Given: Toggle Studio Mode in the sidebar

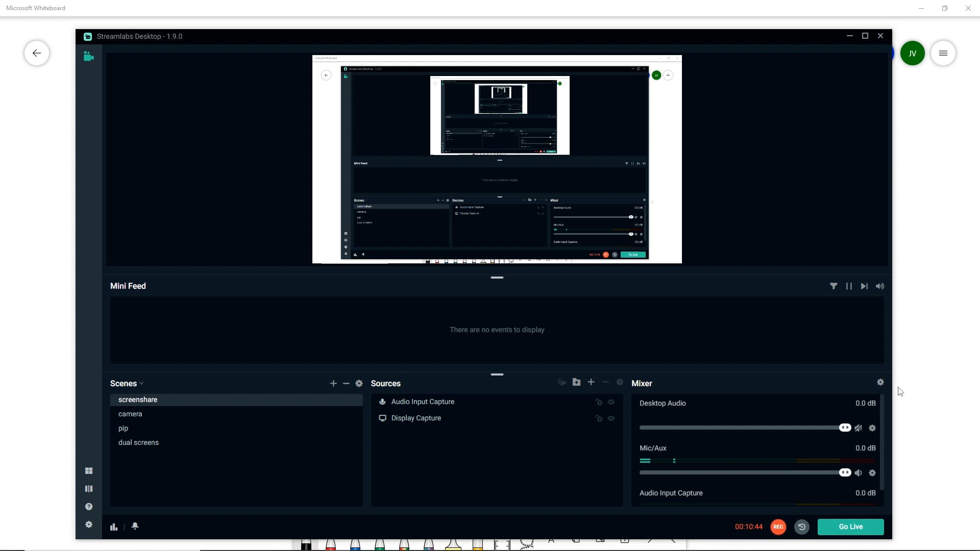Looking at the screenshot, I should tap(89, 489).
